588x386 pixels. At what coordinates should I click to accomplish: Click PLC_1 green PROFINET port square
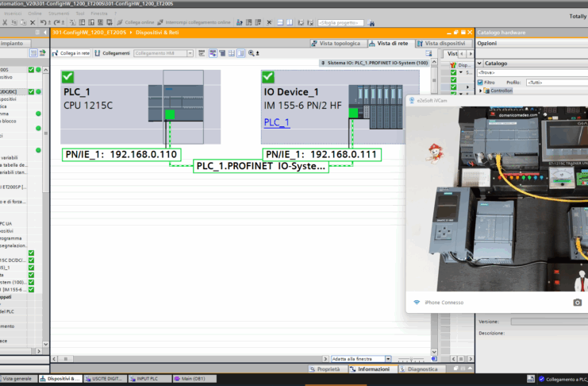(169, 115)
